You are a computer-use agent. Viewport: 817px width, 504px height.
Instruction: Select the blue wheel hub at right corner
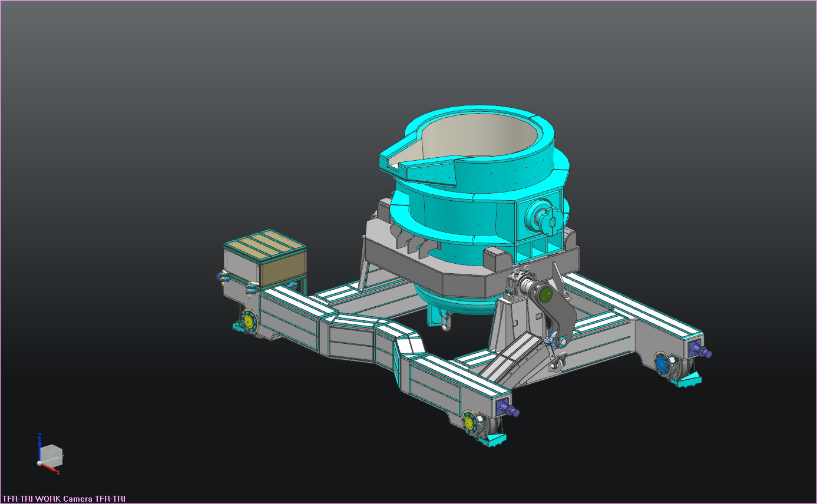coord(663,364)
